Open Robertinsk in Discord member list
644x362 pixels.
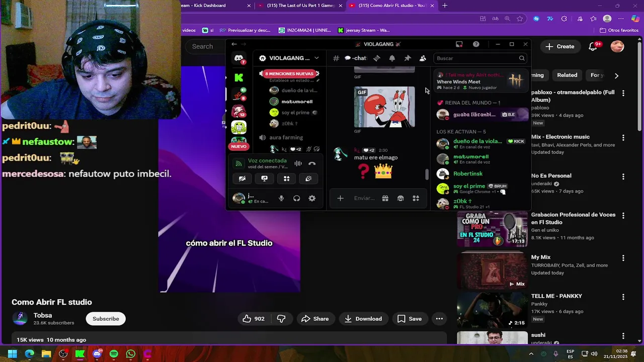[468, 174]
